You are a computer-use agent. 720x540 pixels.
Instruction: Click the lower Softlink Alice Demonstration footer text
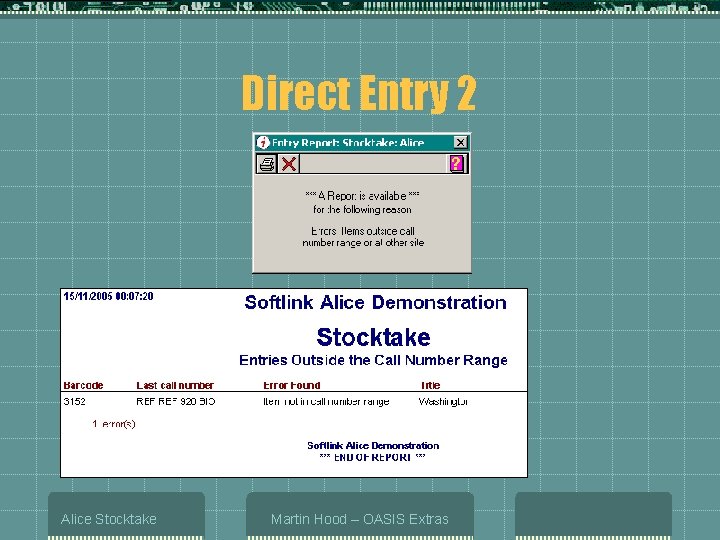(x=373, y=445)
